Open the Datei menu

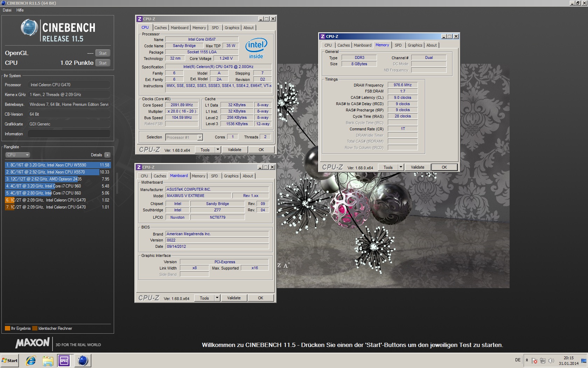[x=7, y=10]
